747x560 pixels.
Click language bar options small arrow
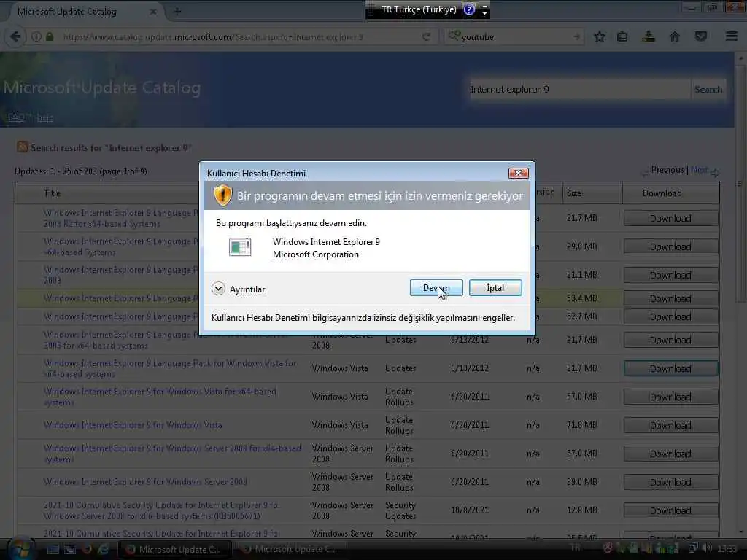pyautogui.click(x=484, y=13)
